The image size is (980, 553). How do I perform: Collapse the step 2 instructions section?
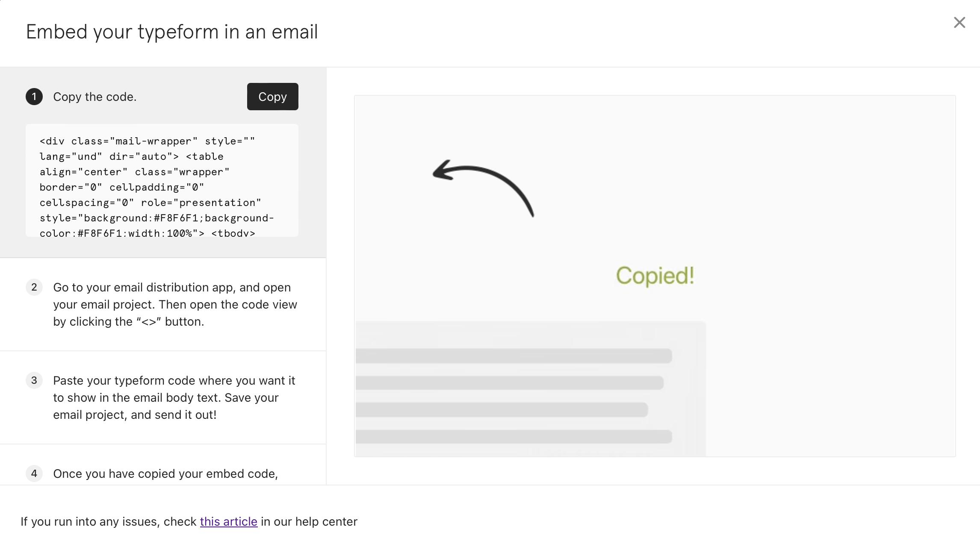[175, 304]
